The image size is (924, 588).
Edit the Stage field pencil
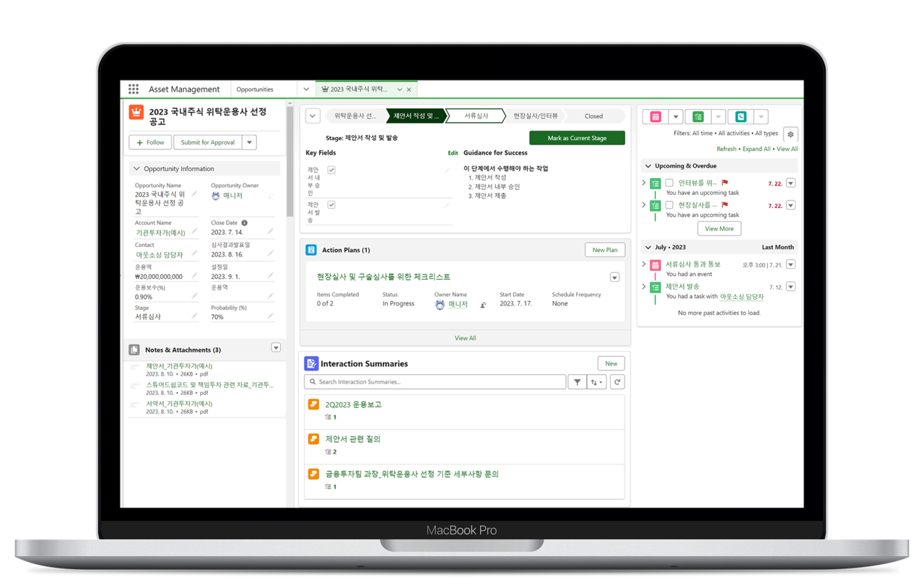point(194,316)
